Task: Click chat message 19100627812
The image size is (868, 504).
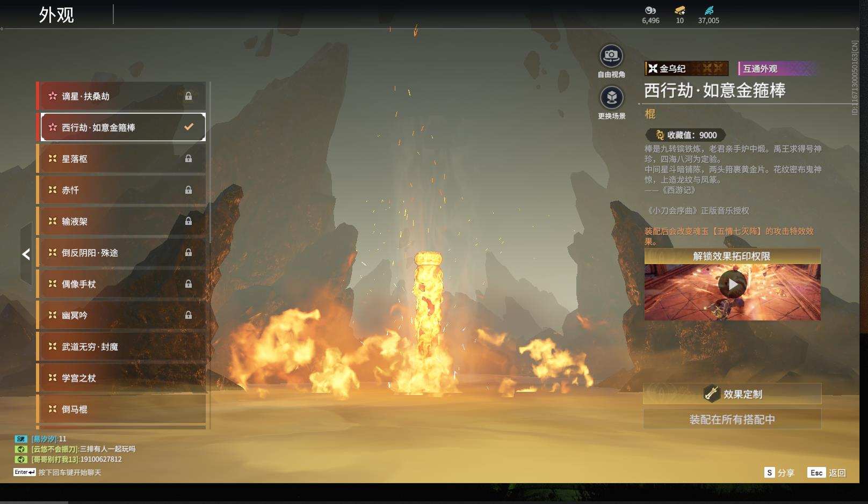Action: coord(101,459)
